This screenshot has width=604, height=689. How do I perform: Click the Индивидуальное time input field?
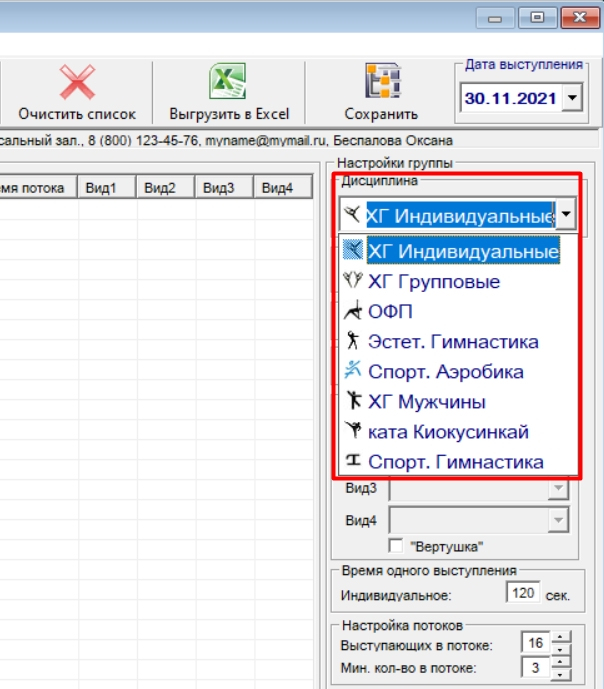click(523, 595)
